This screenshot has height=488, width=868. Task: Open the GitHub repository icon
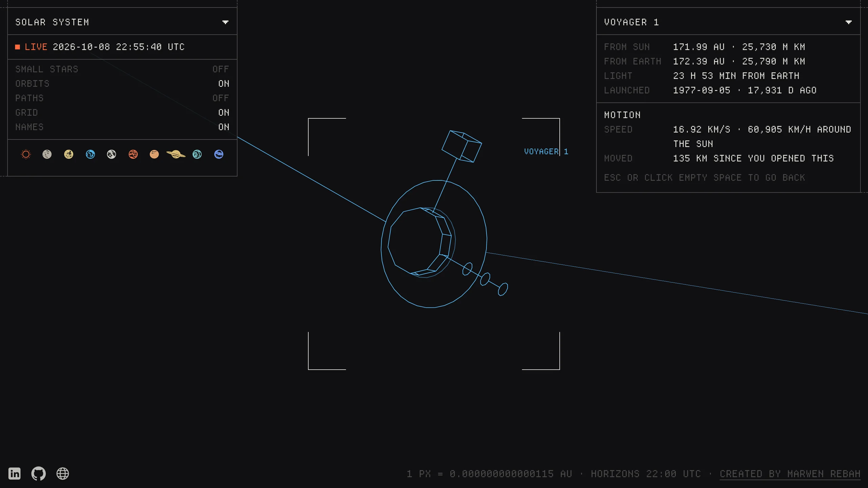39,473
